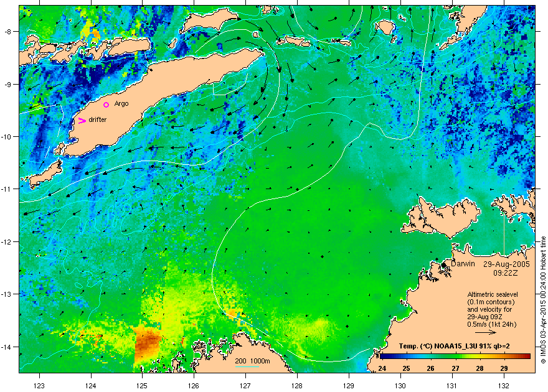Click the dark red 29°C end of colorbar
Screen dimensions: 548x392
527,357
